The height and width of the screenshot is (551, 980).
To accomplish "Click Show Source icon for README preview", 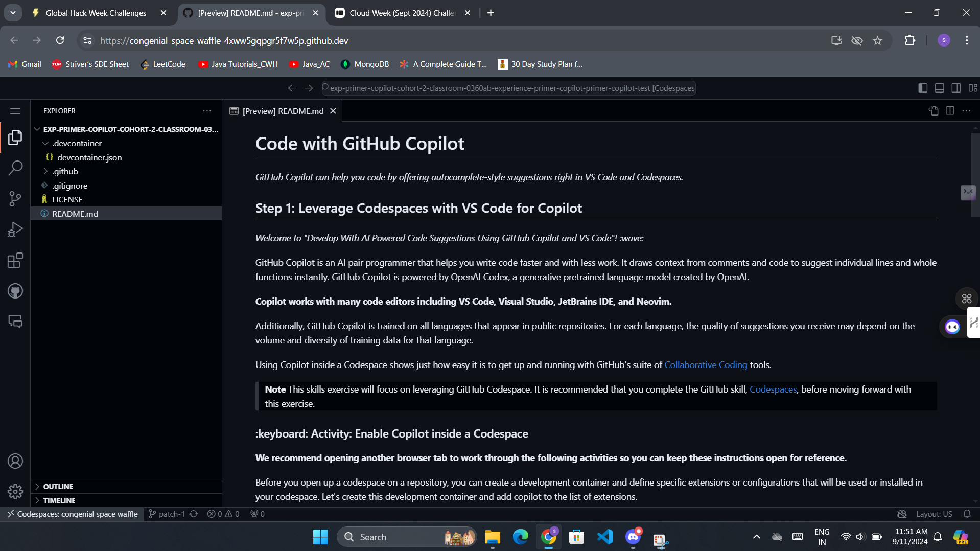I will (934, 111).
